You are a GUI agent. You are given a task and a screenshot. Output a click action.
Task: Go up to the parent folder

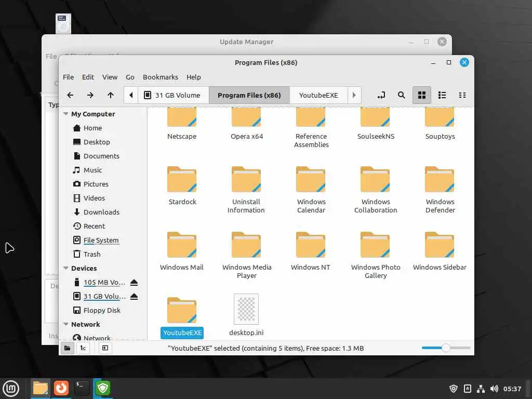tap(111, 95)
